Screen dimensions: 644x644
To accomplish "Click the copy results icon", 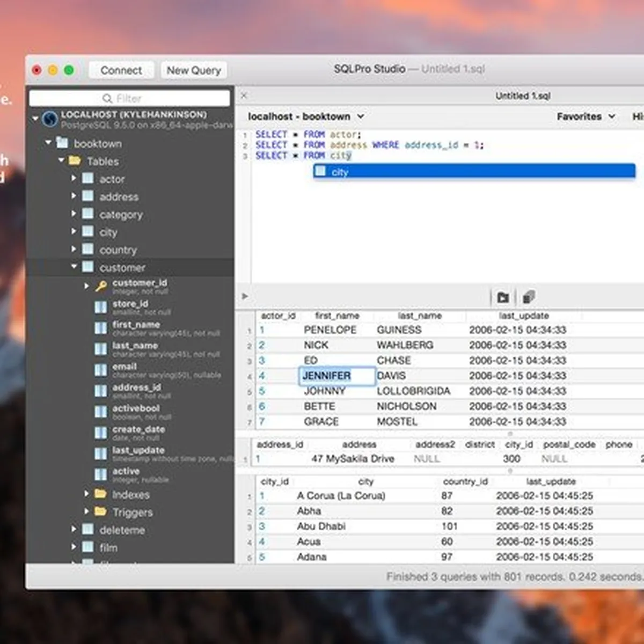I will point(529,297).
